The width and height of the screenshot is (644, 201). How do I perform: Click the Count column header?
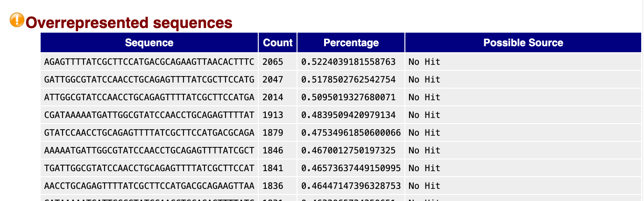(x=278, y=43)
